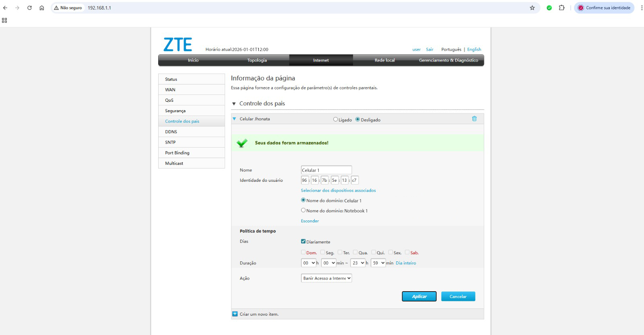This screenshot has width=644, height=335.
Task: Click the browser home icon
Action: [41, 8]
